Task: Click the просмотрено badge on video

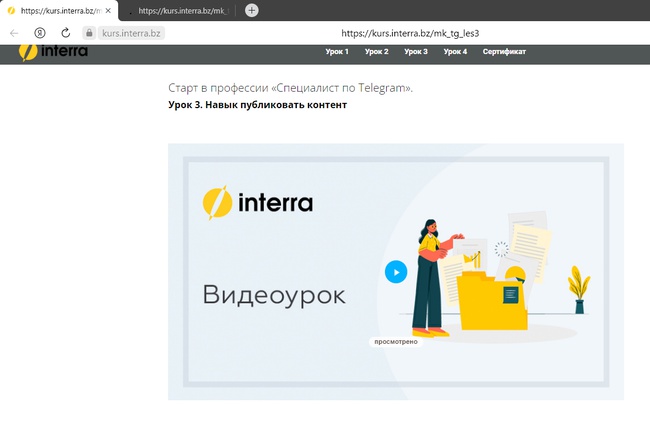Action: point(396,342)
